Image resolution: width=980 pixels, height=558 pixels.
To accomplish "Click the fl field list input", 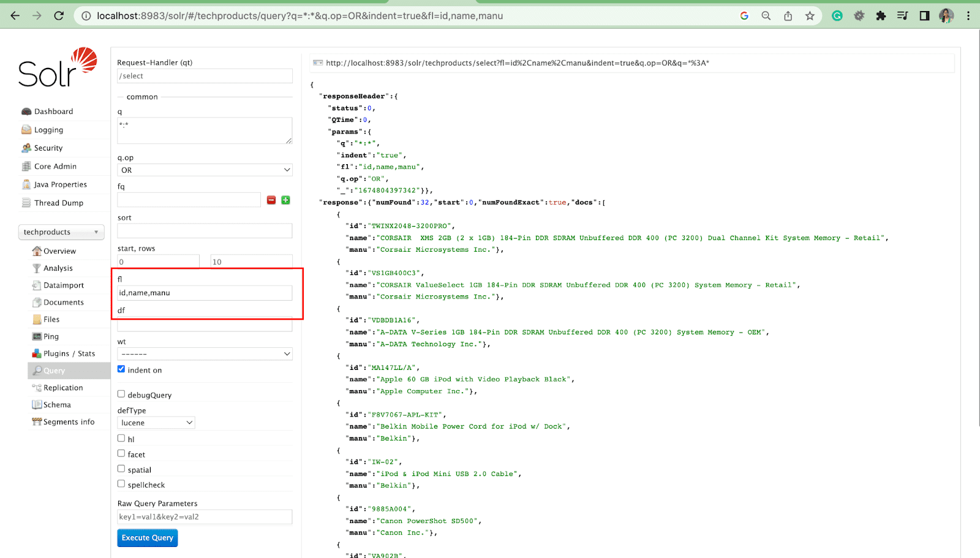I will (205, 293).
